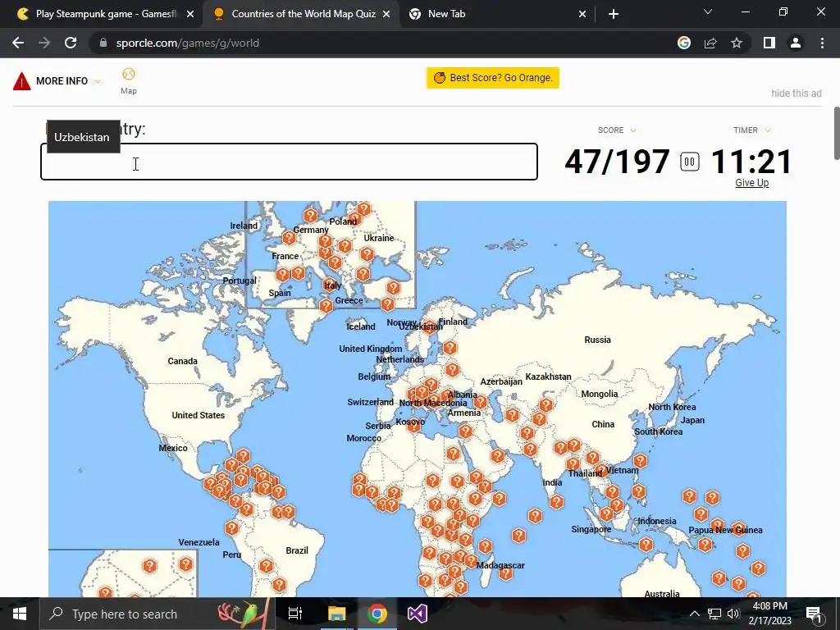Open Chrome three-dot menu

pos(822,43)
